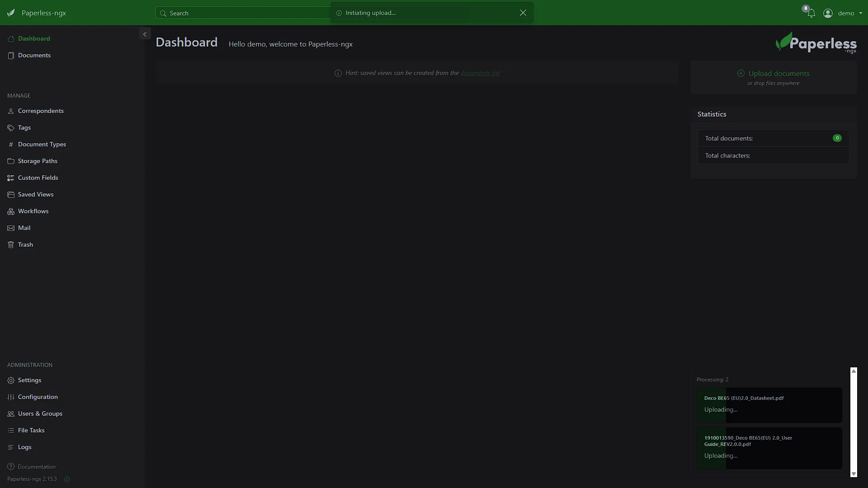
Task: Collapse the sidebar with double-chevron button
Action: point(145,34)
